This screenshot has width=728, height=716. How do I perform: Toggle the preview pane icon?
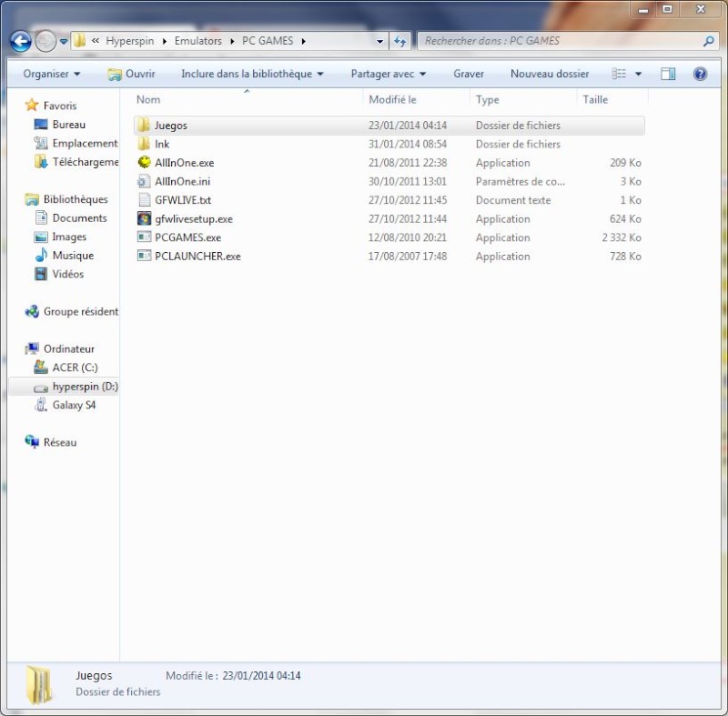(x=668, y=74)
